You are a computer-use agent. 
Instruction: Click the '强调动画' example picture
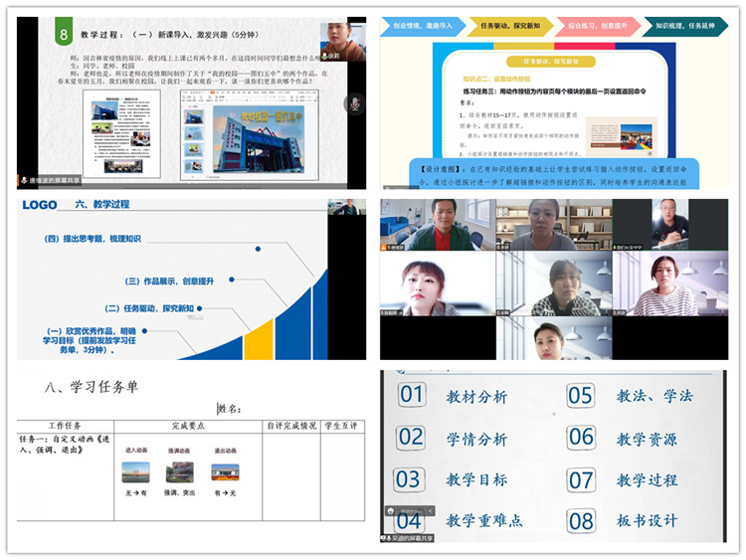[179, 472]
